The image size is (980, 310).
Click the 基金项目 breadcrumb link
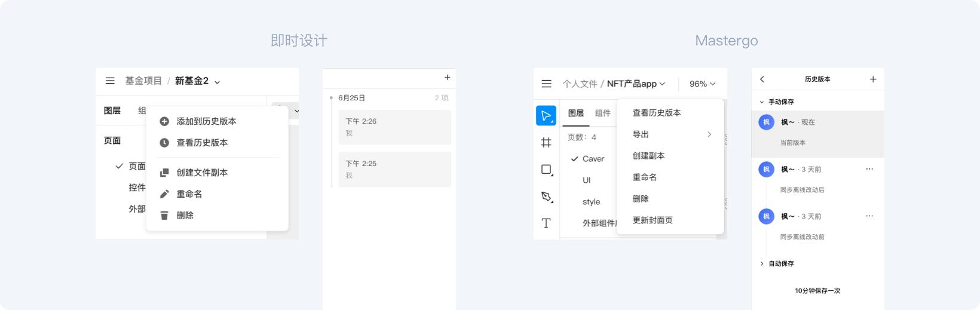pyautogui.click(x=143, y=81)
